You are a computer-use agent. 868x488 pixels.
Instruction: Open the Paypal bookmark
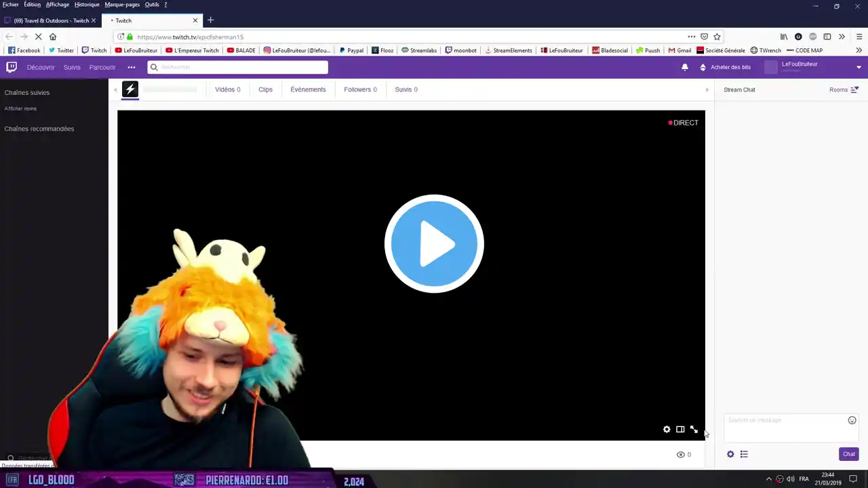pyautogui.click(x=351, y=50)
